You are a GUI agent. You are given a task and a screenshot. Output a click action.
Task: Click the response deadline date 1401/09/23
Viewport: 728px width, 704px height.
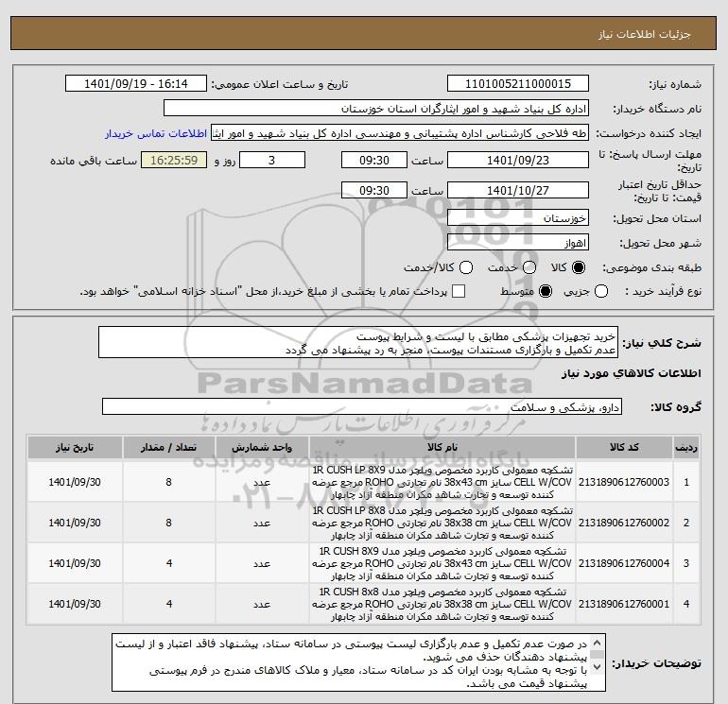[x=518, y=160]
